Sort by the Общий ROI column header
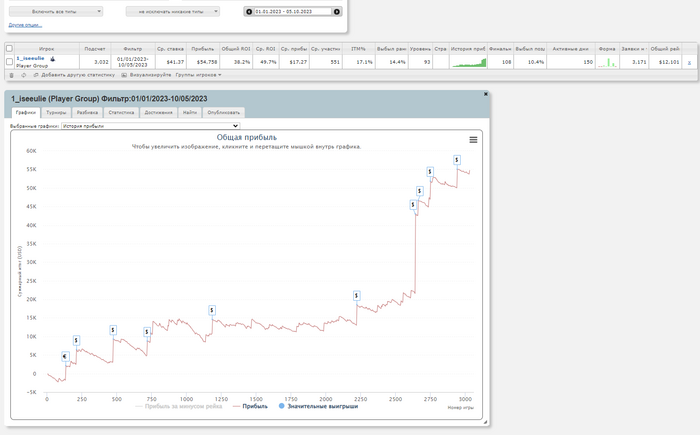 tap(236, 49)
